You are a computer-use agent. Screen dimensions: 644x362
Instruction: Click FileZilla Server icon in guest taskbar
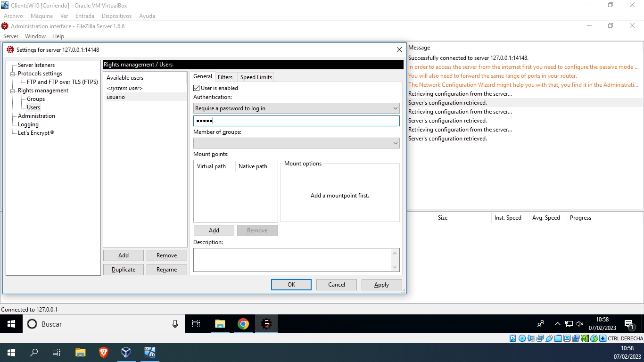coord(266,324)
